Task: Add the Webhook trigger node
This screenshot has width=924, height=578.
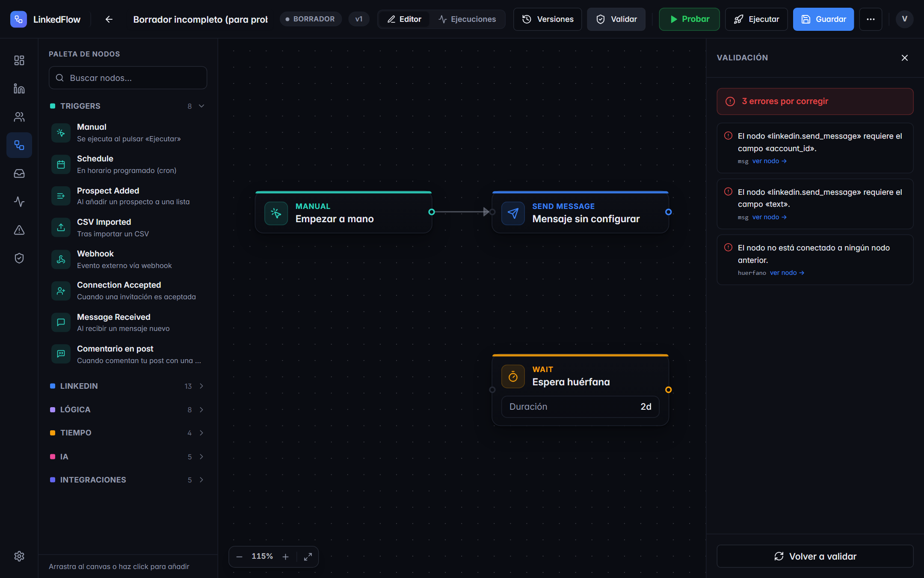Action: (128, 259)
